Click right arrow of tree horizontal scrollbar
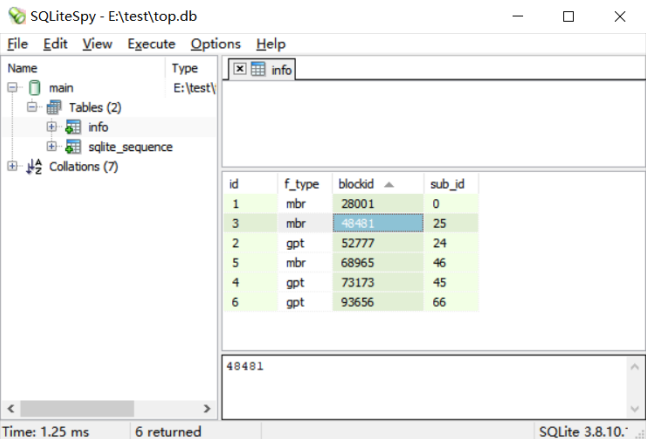Screen dimensions: 646x439 (207, 409)
